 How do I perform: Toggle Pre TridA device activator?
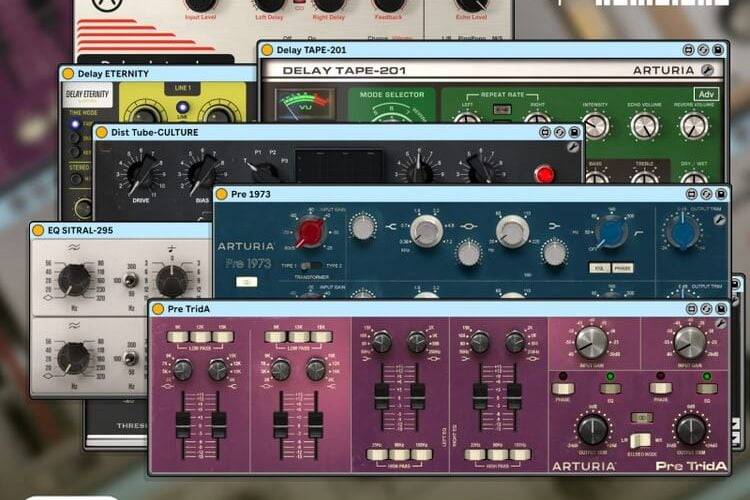158,309
